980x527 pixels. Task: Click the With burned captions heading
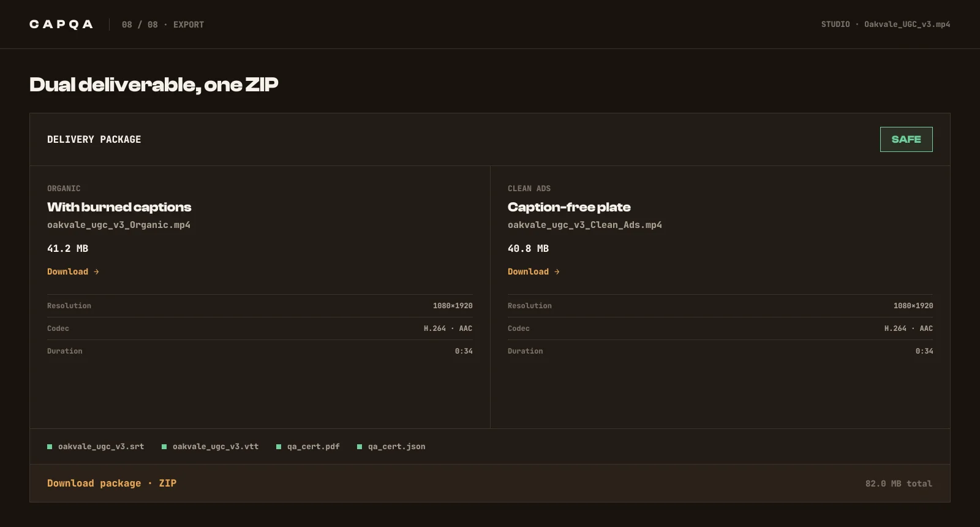coord(119,207)
